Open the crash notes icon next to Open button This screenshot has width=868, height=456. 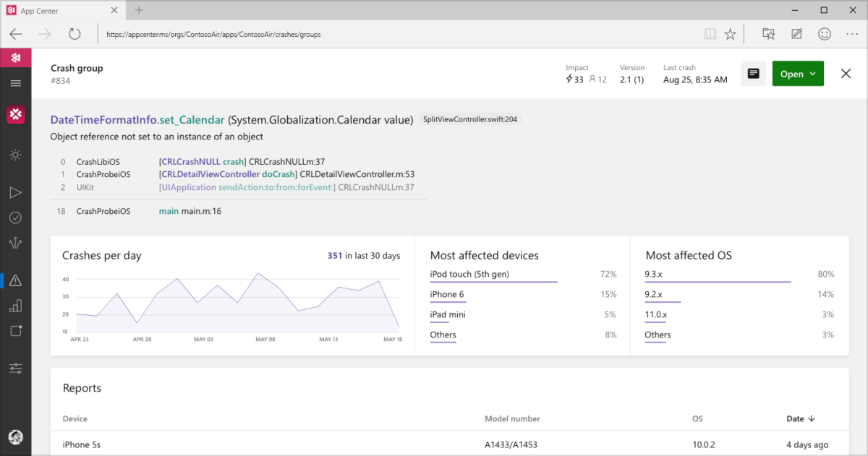(753, 73)
